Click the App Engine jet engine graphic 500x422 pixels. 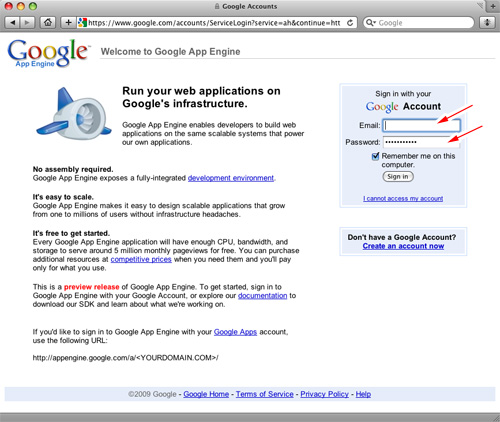pyautogui.click(x=74, y=114)
